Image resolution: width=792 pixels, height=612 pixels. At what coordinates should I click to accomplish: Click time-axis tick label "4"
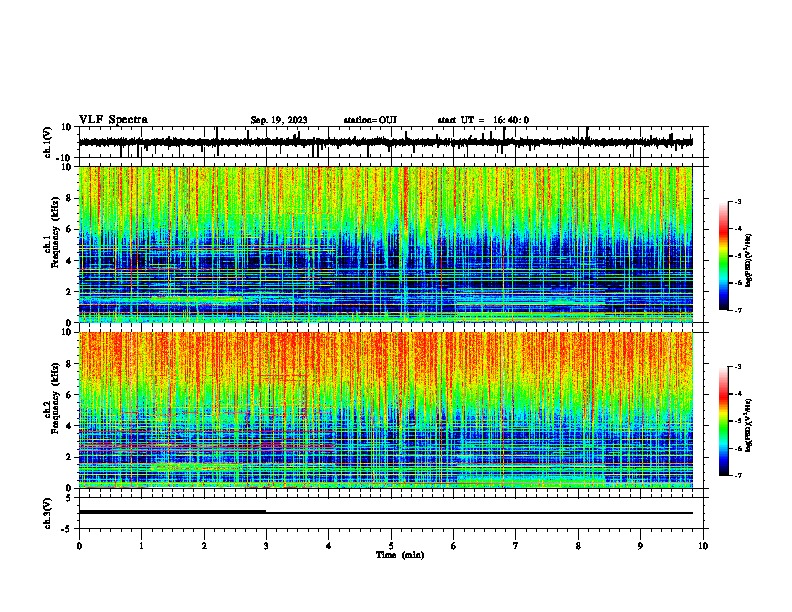(x=329, y=546)
